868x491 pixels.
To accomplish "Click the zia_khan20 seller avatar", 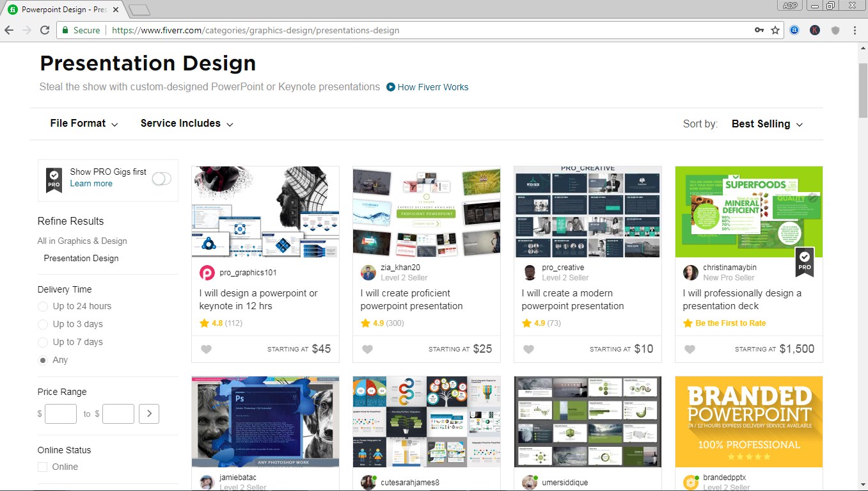I will click(x=368, y=273).
